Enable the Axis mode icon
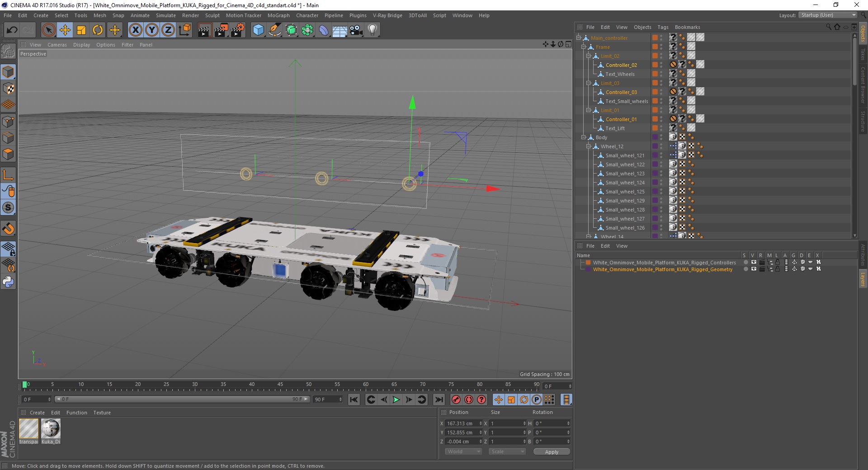This screenshot has height=470, width=868. (8, 175)
